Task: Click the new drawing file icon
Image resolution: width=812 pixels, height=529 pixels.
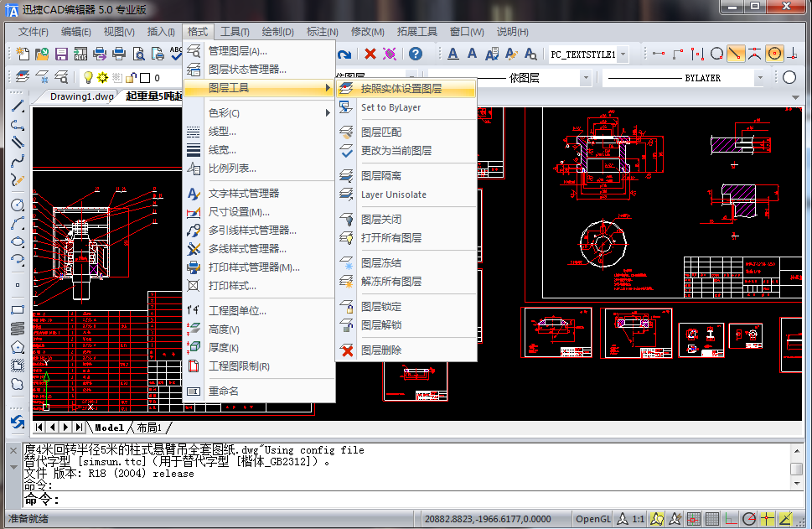Action: point(23,54)
